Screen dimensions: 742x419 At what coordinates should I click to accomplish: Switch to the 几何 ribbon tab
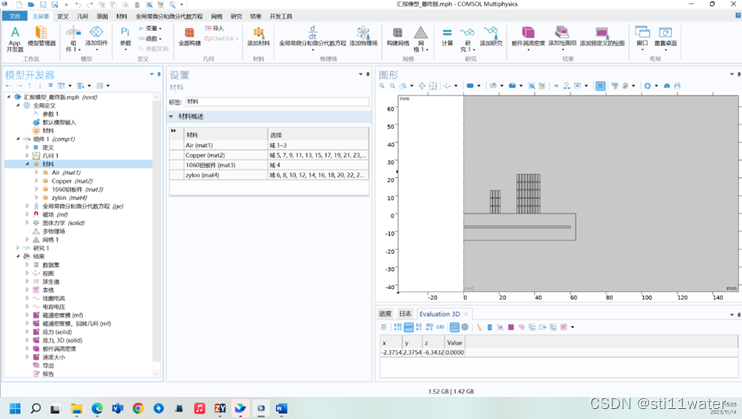[x=82, y=16]
